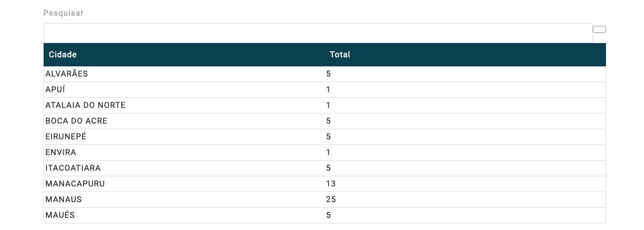Click the total value 25 for Manaus

pos(331,200)
